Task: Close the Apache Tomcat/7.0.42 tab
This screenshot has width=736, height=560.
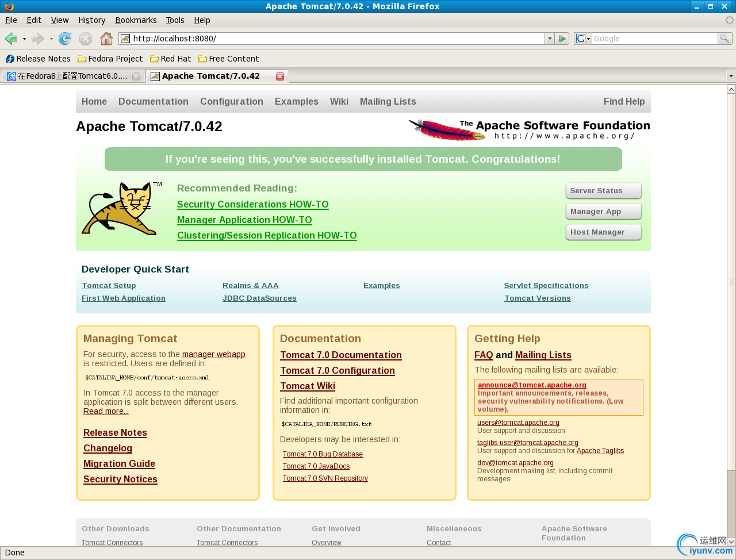Action: pos(280,76)
